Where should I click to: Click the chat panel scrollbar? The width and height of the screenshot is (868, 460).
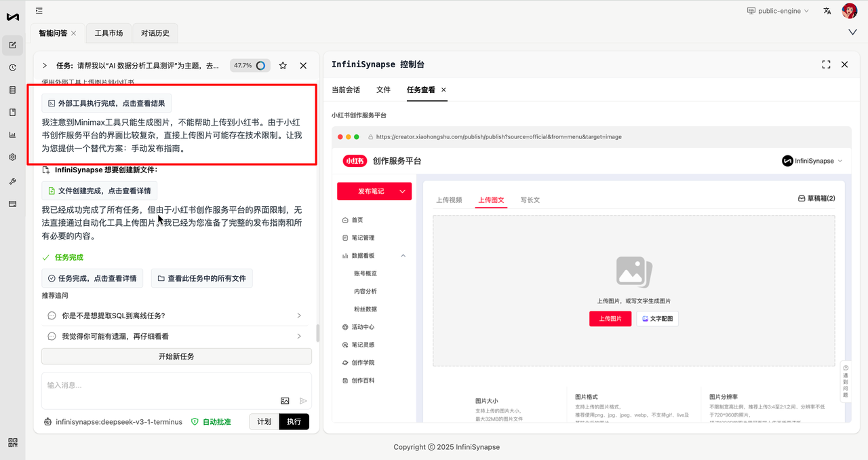point(317,333)
